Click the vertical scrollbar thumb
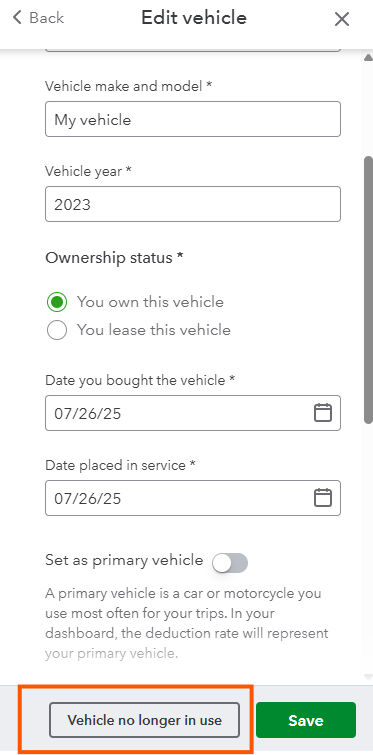 [368, 289]
